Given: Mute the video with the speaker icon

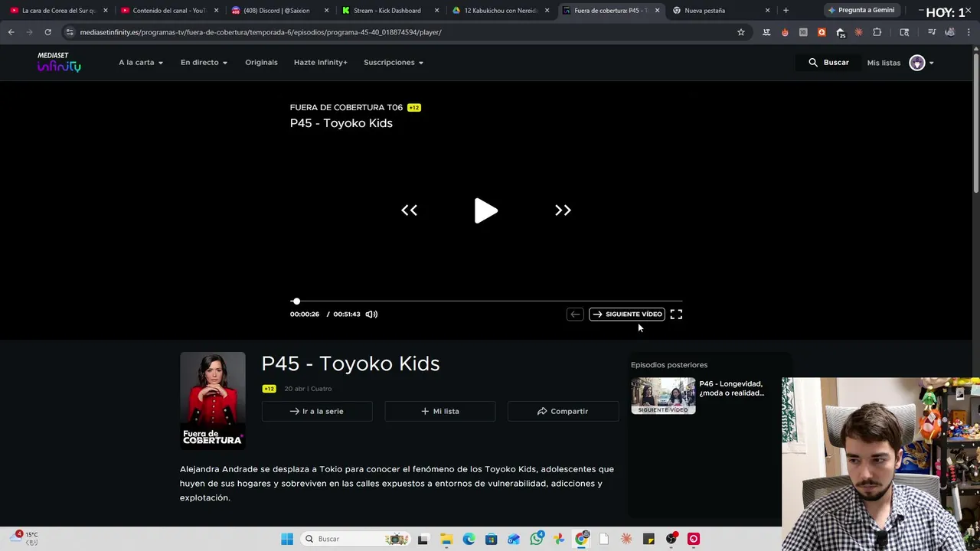Looking at the screenshot, I should click(x=371, y=314).
